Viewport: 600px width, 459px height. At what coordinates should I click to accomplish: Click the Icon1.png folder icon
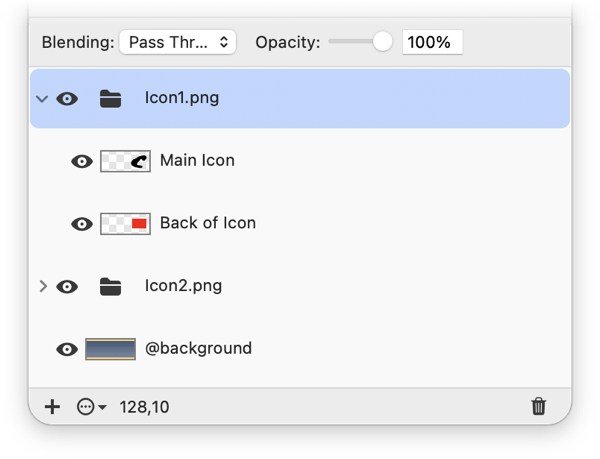click(111, 98)
